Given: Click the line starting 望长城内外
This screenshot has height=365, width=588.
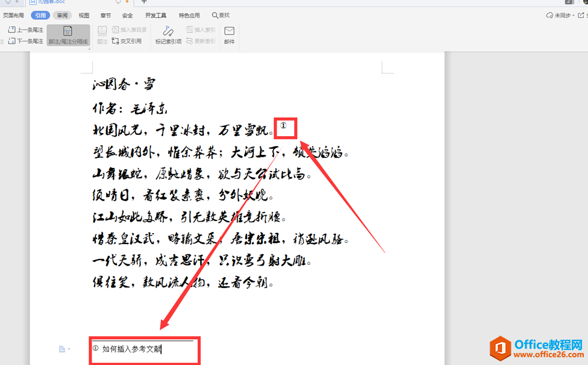Looking at the screenshot, I should click(220, 152).
